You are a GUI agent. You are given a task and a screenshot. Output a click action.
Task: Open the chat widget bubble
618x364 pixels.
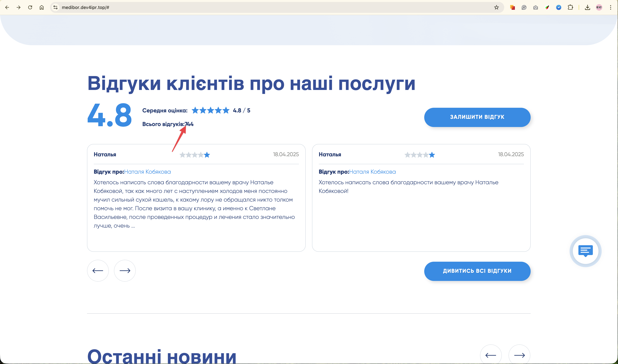585,251
